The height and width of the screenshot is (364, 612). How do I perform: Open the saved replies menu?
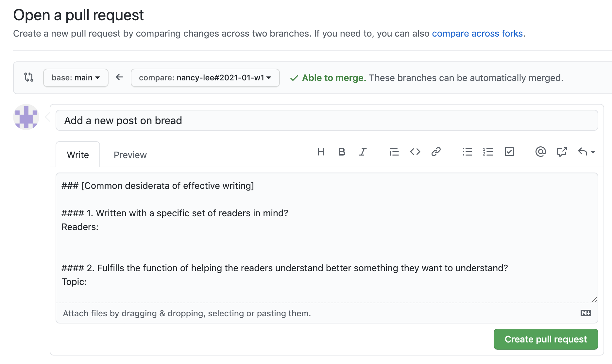586,152
